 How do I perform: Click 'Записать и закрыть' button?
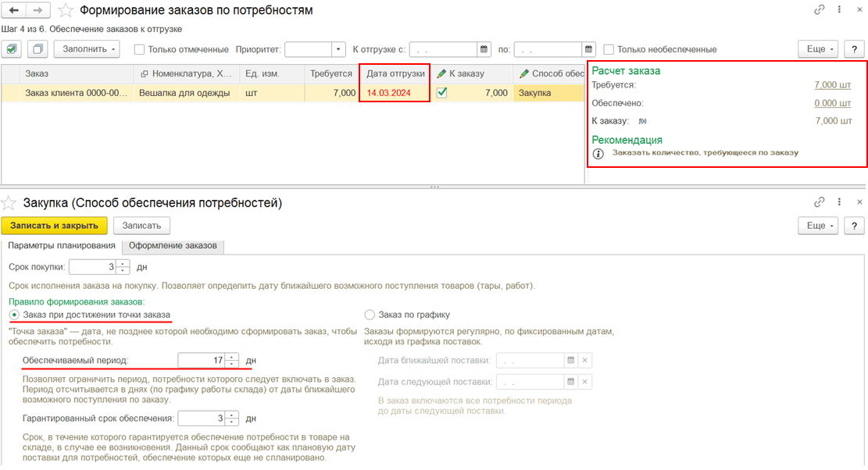(x=54, y=226)
